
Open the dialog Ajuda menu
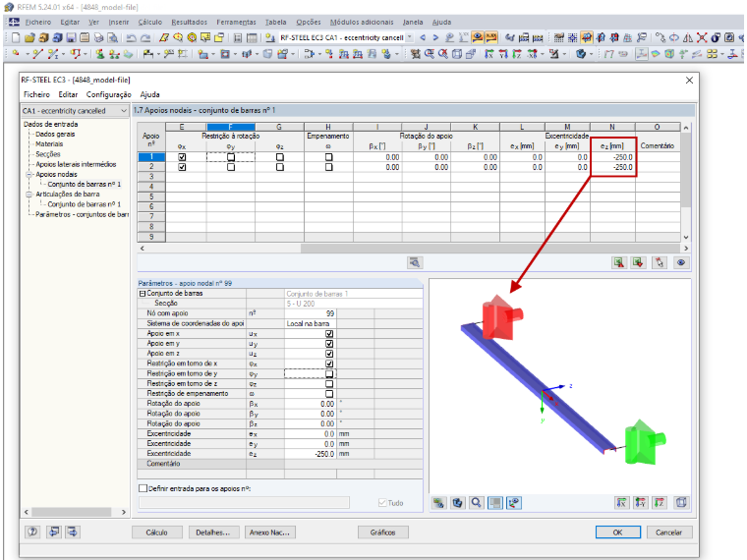point(149,94)
